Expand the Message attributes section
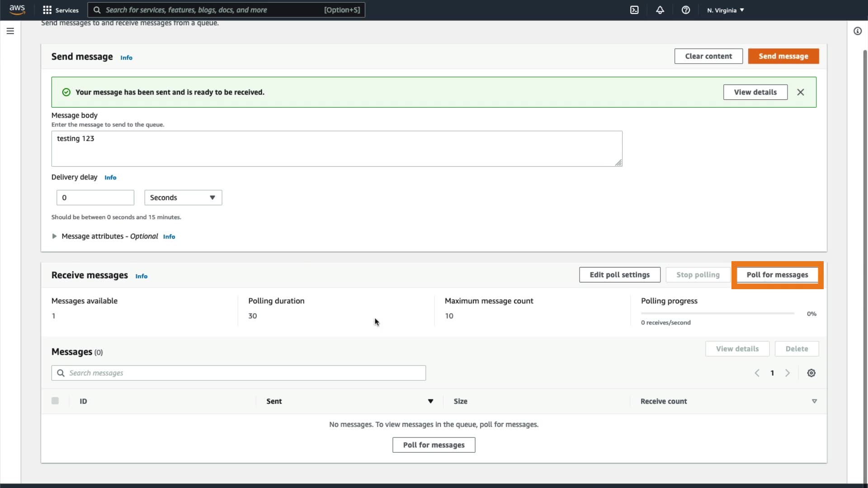Image resolution: width=868 pixels, height=488 pixels. 54,236
